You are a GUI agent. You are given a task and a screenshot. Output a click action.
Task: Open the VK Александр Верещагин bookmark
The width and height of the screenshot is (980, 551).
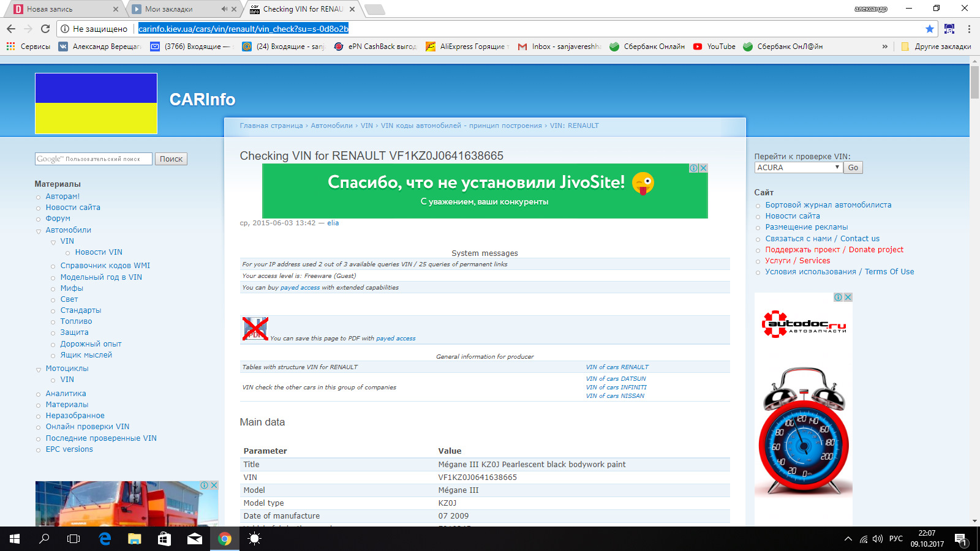tap(100, 47)
